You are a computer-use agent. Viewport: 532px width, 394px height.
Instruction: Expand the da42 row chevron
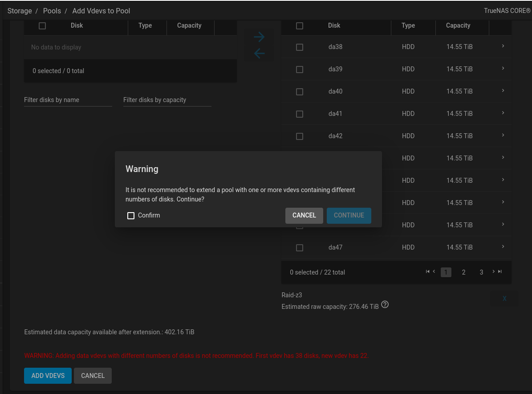click(x=503, y=135)
